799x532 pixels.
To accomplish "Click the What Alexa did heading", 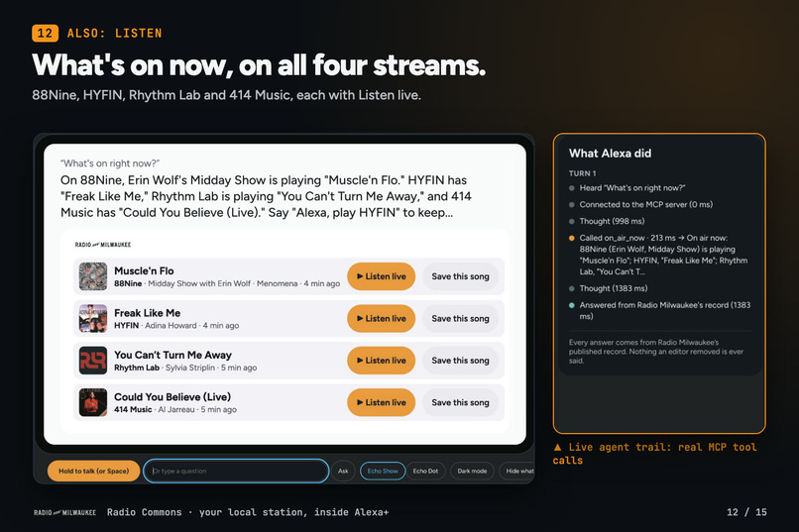I will (610, 154).
